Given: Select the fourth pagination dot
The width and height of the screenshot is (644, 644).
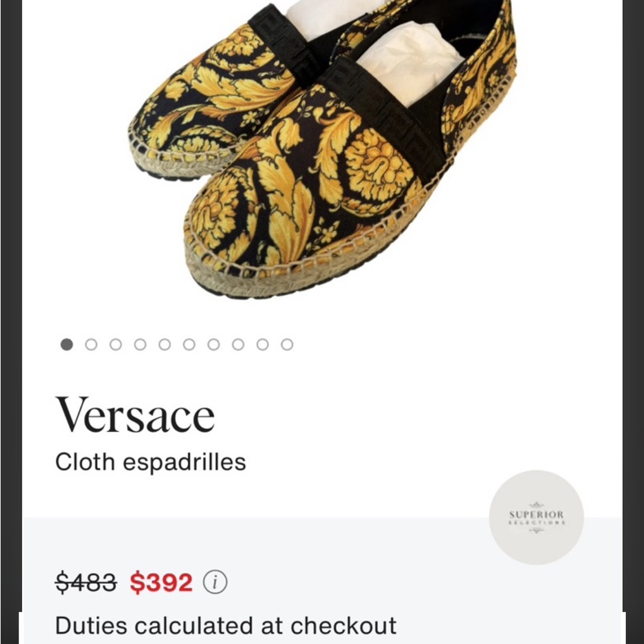Looking at the screenshot, I should pos(139,345).
